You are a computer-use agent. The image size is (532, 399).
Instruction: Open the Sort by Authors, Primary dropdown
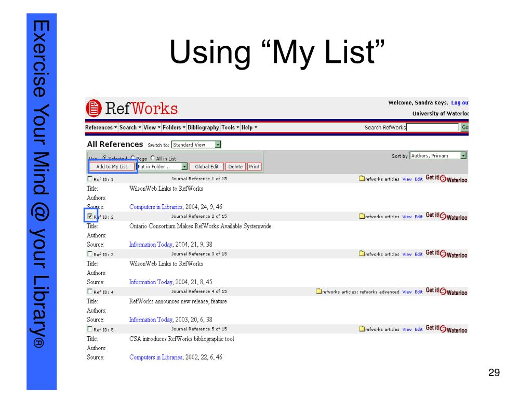(438, 156)
